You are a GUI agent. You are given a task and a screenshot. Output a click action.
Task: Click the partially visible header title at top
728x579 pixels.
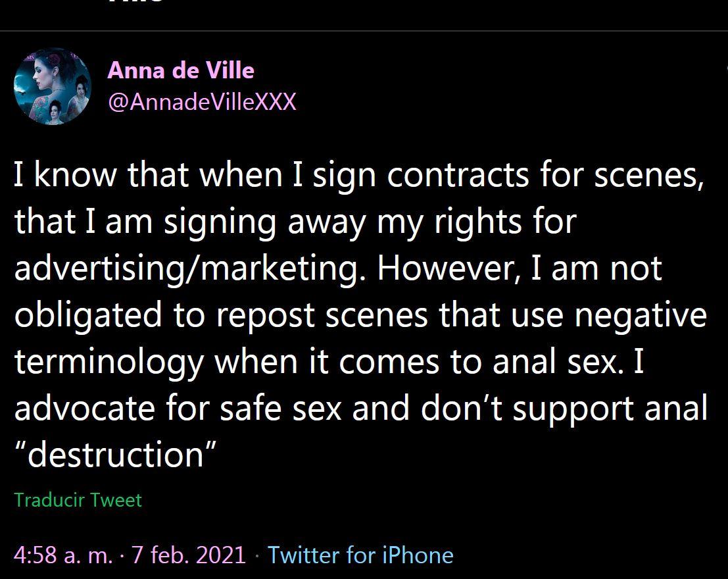click(x=135, y=3)
